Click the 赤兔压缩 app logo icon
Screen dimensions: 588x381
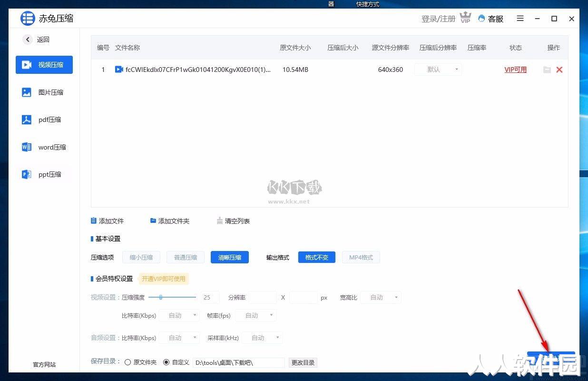[28, 19]
